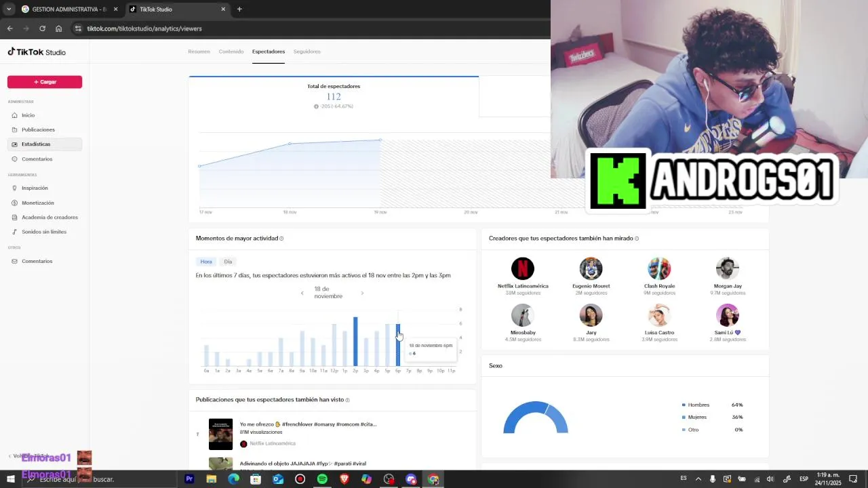Select the Espectadores analytics tab
Image resolution: width=868 pixels, height=488 pixels.
(269, 52)
